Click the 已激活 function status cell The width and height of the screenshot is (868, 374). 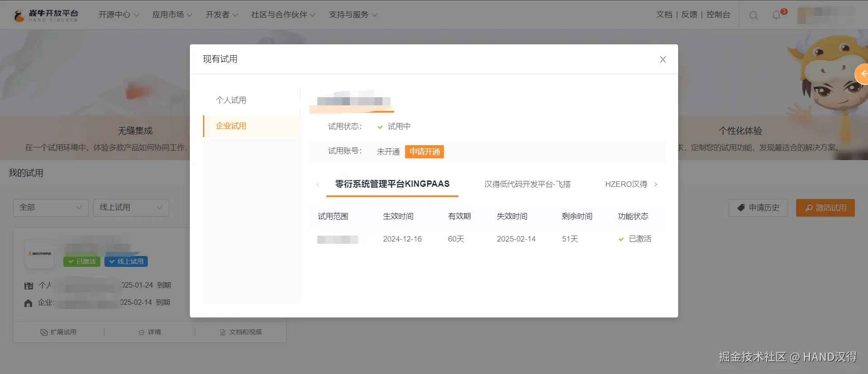coord(635,239)
